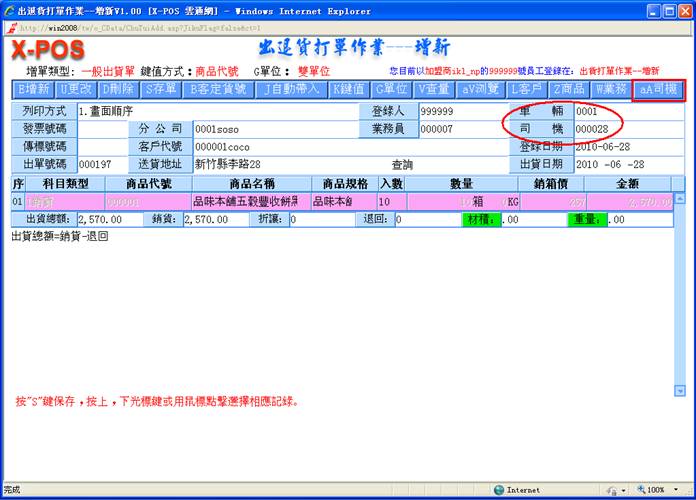696x500 pixels.
Task: Save with the S存單 button
Action: pyautogui.click(x=160, y=89)
